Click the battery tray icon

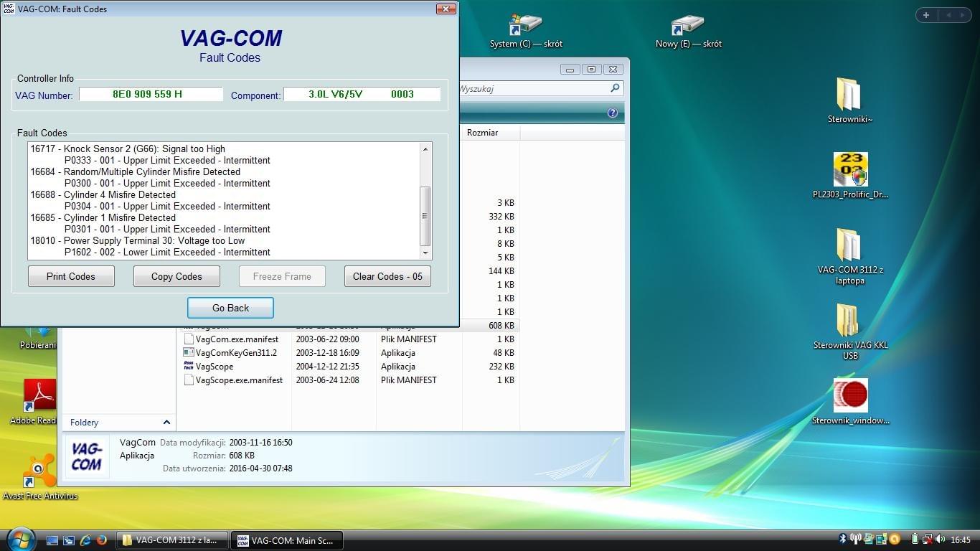pyautogui.click(x=915, y=540)
